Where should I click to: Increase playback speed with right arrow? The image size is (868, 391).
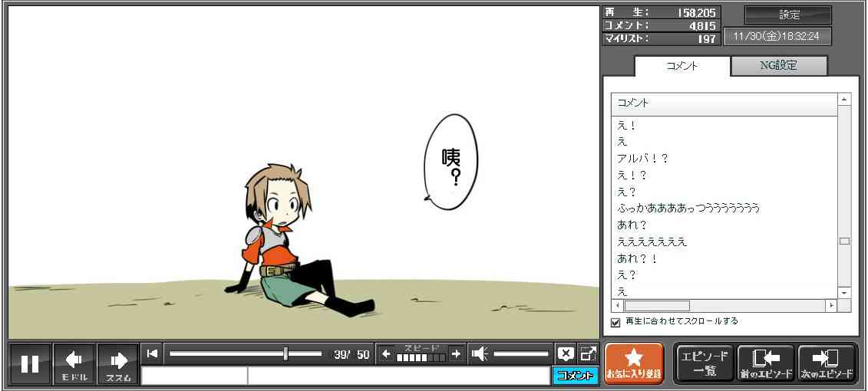pyautogui.click(x=456, y=353)
